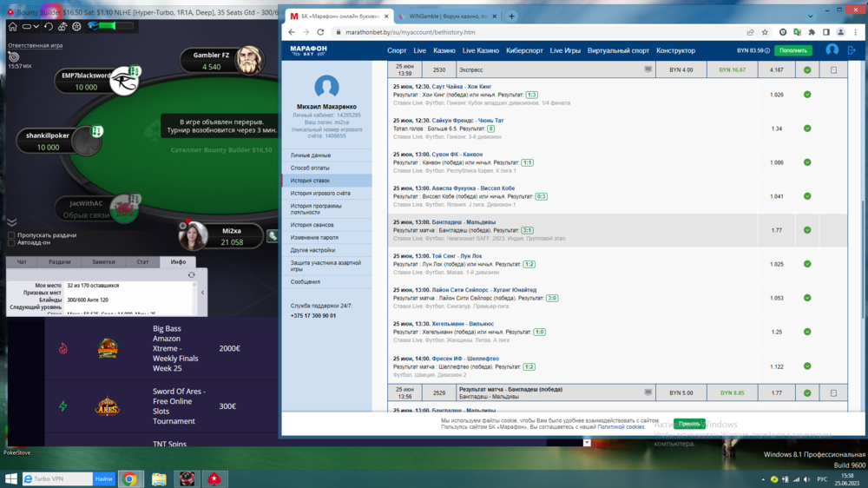Toggle the 'Автоадд-он' checkbox
Image resolution: width=868 pixels, height=488 pixels.
click(x=11, y=243)
